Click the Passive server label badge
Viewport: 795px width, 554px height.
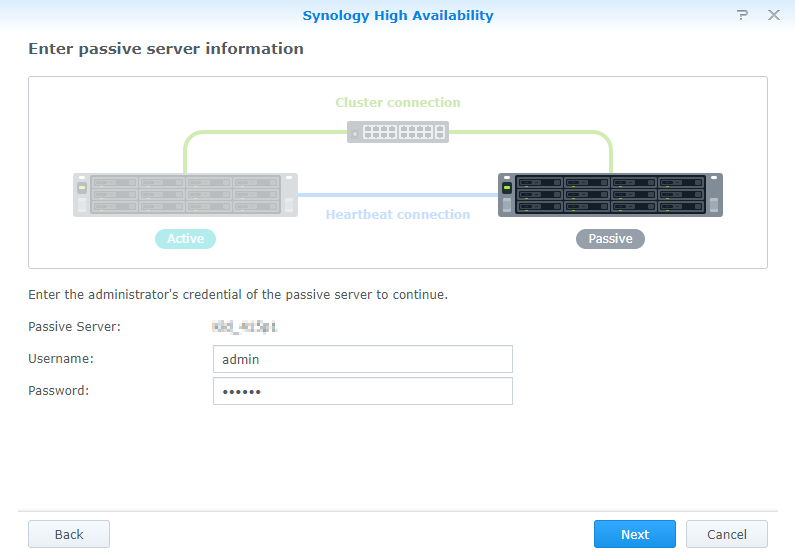pyautogui.click(x=610, y=239)
